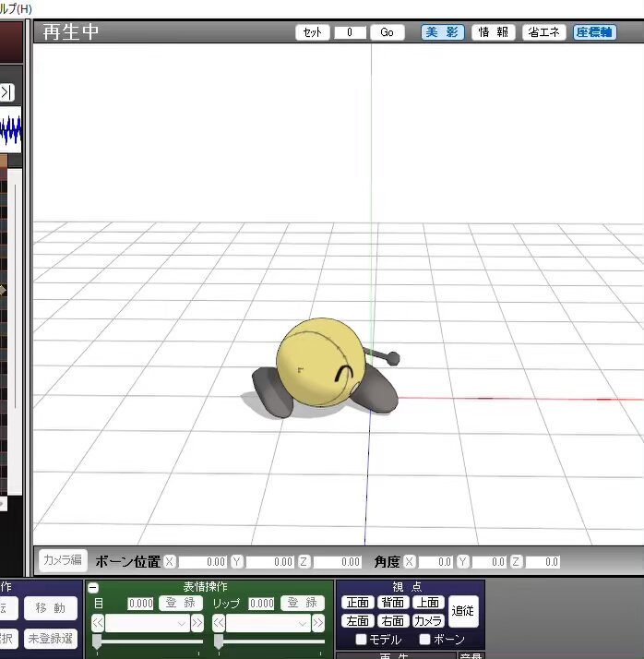Click the カメラ編 camera edit button

[63, 560]
